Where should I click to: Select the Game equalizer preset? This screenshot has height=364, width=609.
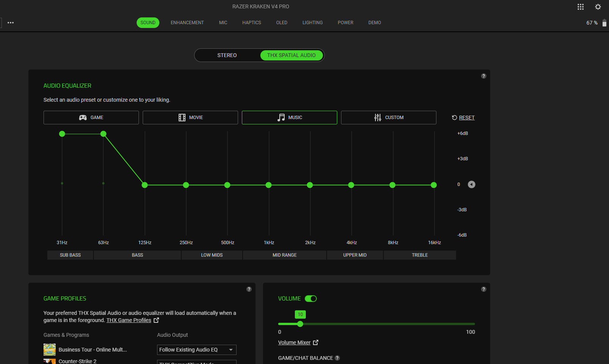click(x=91, y=118)
